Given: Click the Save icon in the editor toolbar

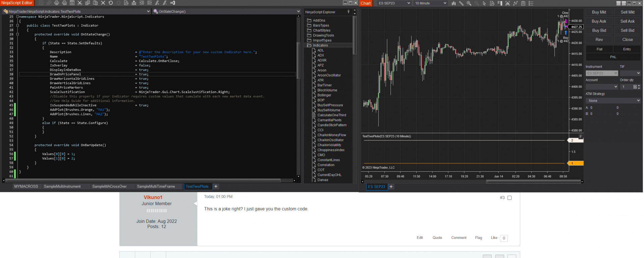Looking at the screenshot, I should [41, 3].
